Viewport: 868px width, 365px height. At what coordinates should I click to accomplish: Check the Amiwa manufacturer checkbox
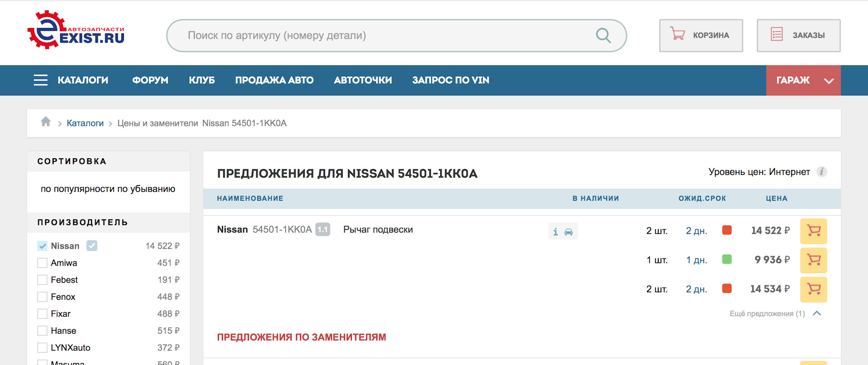(x=42, y=263)
